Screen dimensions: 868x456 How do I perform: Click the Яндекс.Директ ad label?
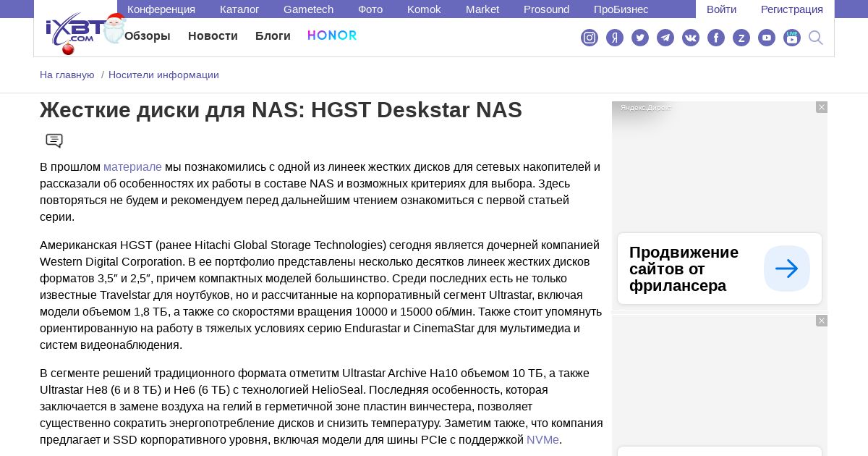pyautogui.click(x=646, y=107)
